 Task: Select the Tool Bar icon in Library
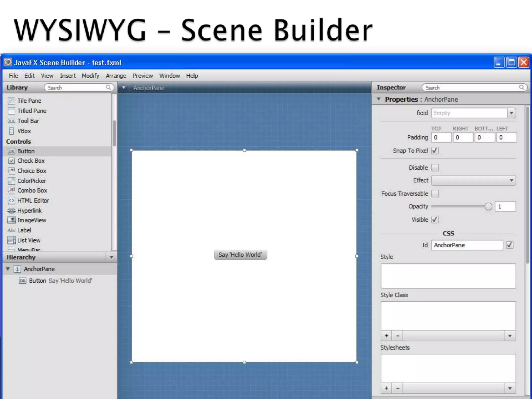pos(11,121)
